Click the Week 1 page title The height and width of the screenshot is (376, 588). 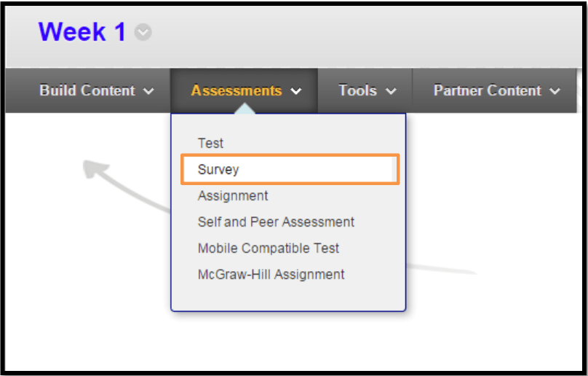(x=82, y=32)
